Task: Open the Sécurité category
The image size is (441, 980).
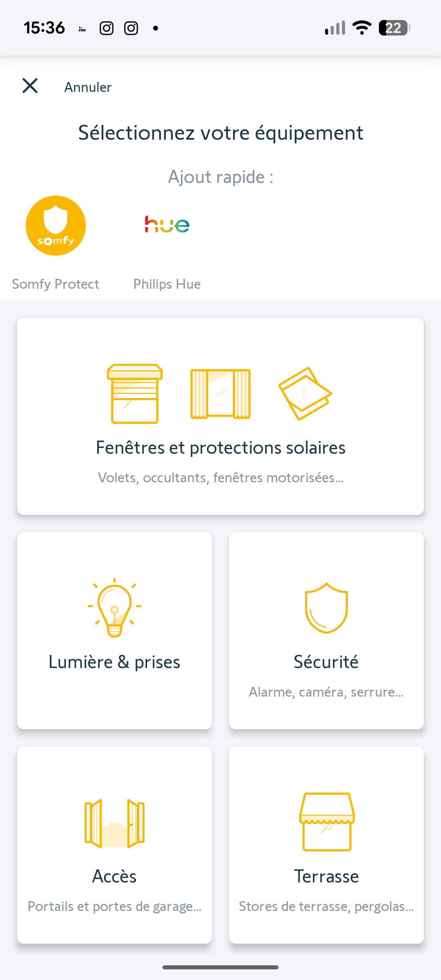Action: point(326,662)
